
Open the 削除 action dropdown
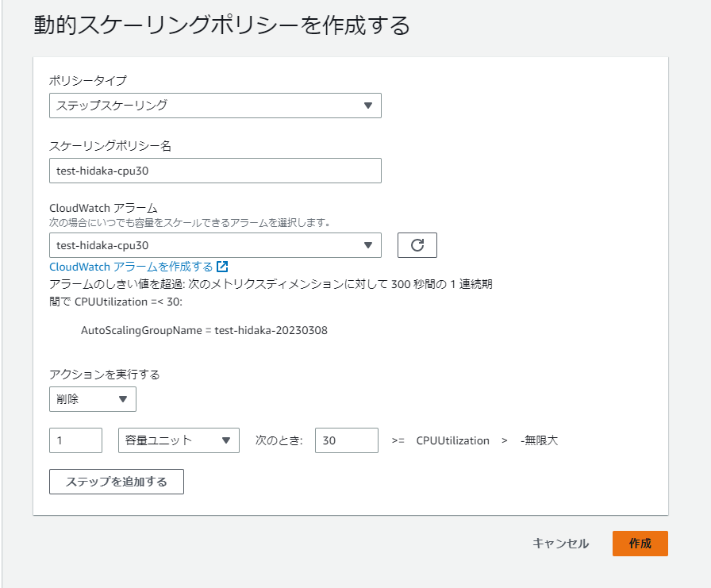tap(93, 399)
